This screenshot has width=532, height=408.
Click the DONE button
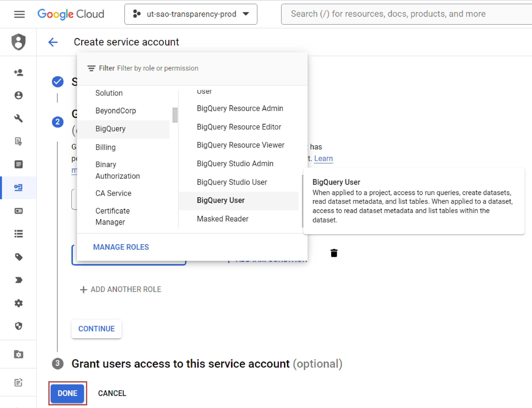point(68,393)
